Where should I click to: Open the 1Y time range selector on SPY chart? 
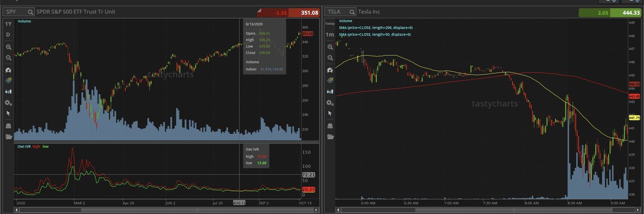pyautogui.click(x=8, y=24)
